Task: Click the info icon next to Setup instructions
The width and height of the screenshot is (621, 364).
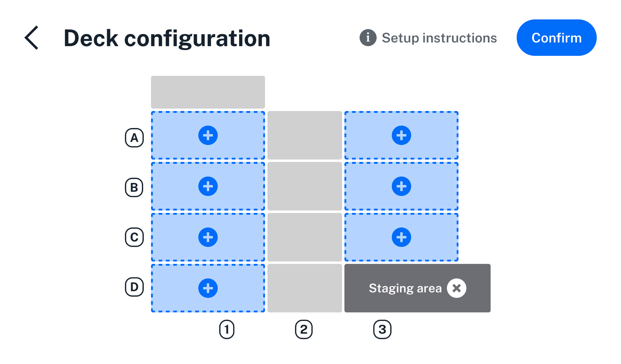Action: click(368, 38)
